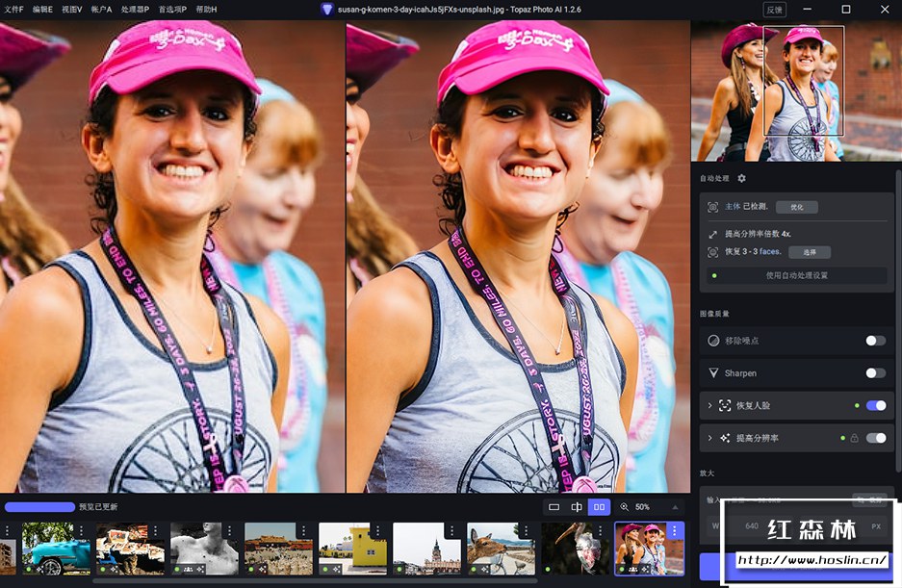Disable the 恢复人脸 face recovery toggle
The image size is (902, 588).
click(x=876, y=405)
